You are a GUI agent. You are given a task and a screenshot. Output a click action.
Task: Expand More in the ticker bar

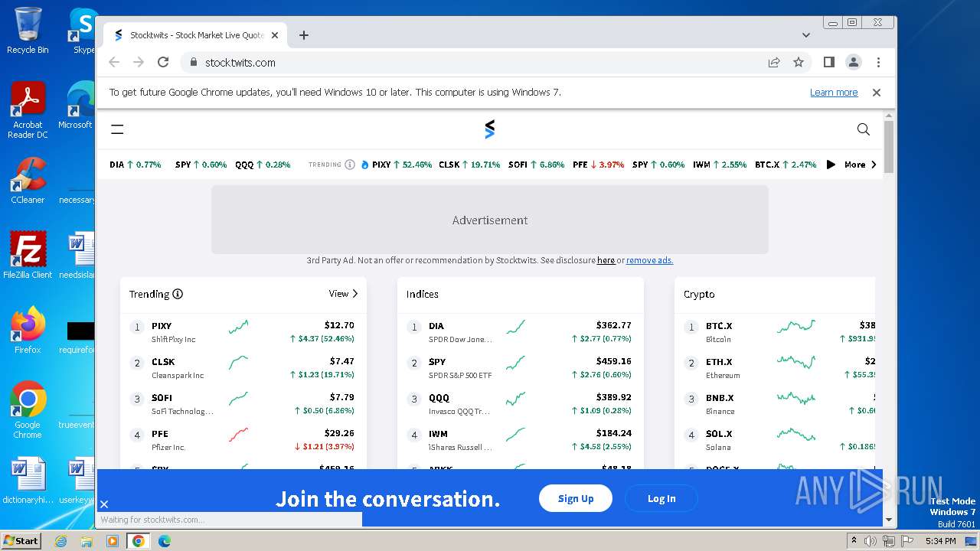pos(861,165)
